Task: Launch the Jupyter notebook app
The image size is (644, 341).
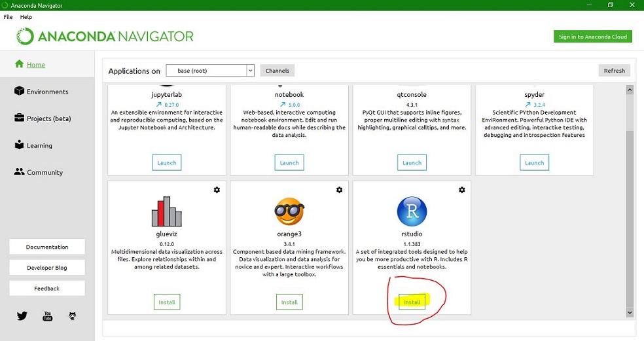Action: click(289, 163)
